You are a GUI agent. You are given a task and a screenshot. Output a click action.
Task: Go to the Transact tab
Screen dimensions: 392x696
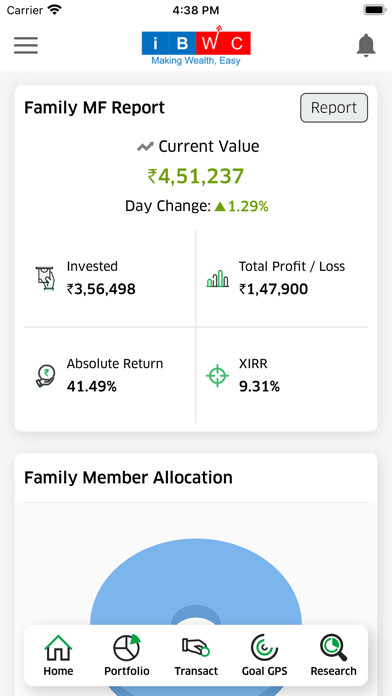click(196, 655)
